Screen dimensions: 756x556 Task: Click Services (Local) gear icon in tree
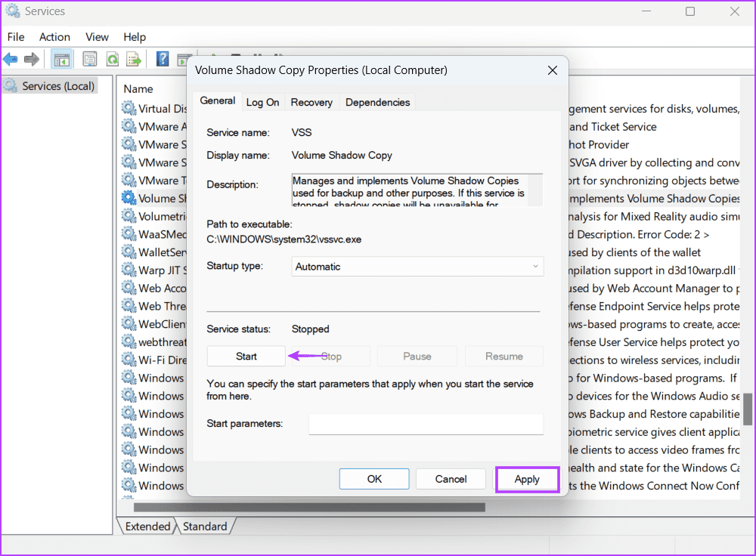point(11,86)
